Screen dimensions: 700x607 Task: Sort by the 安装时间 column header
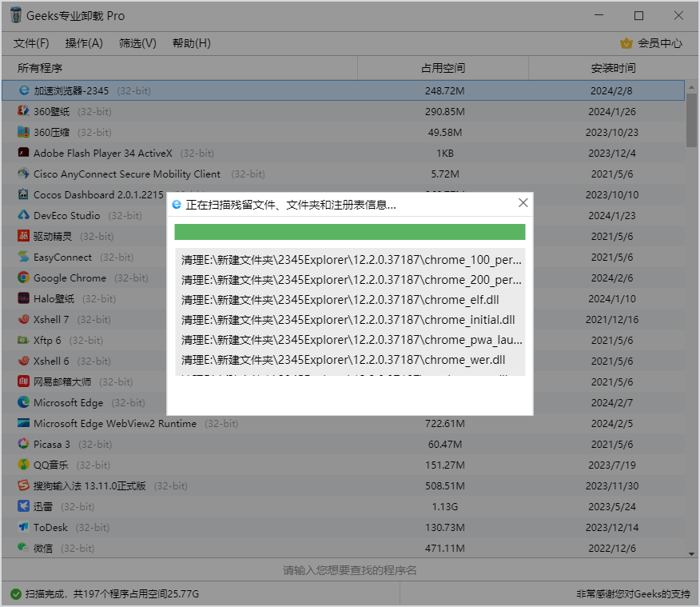(x=614, y=68)
